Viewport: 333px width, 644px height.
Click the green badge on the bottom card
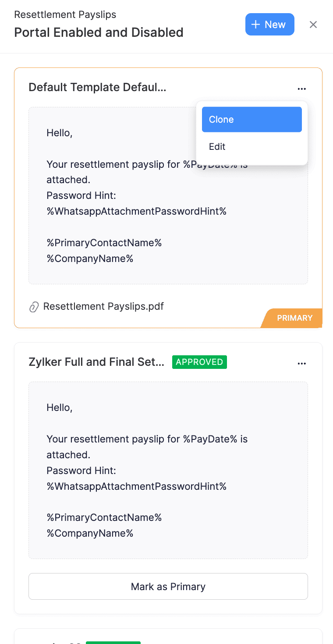(113, 642)
